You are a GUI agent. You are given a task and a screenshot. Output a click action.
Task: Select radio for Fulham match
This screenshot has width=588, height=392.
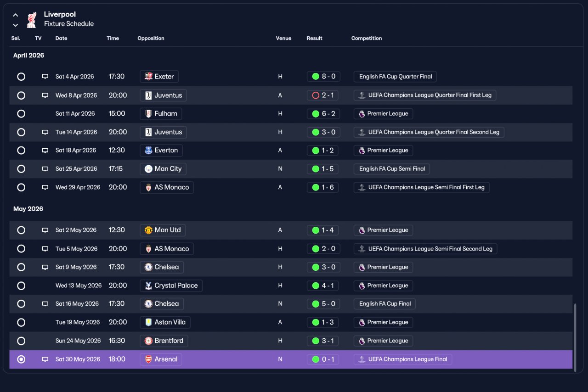pyautogui.click(x=21, y=113)
